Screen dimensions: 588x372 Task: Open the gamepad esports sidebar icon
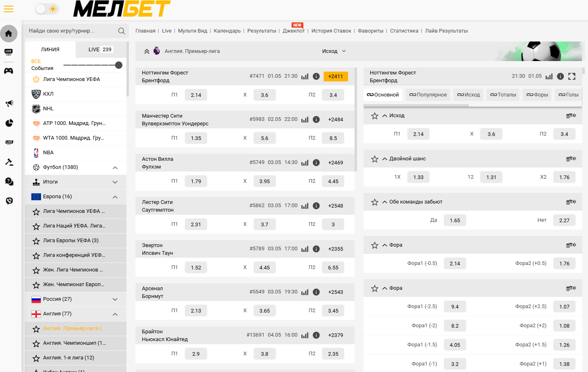click(x=9, y=71)
